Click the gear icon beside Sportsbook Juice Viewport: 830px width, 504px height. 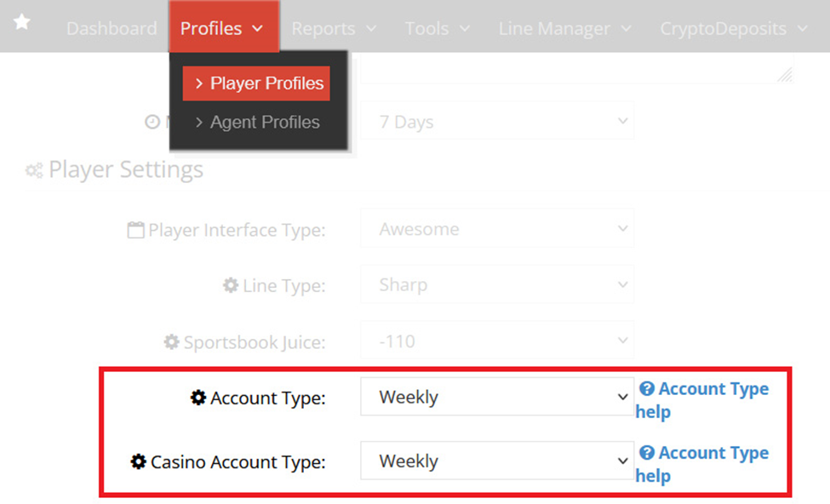pos(171,342)
